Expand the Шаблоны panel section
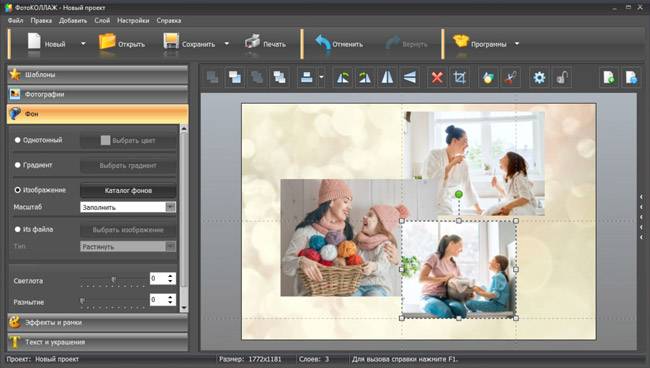 click(x=98, y=75)
